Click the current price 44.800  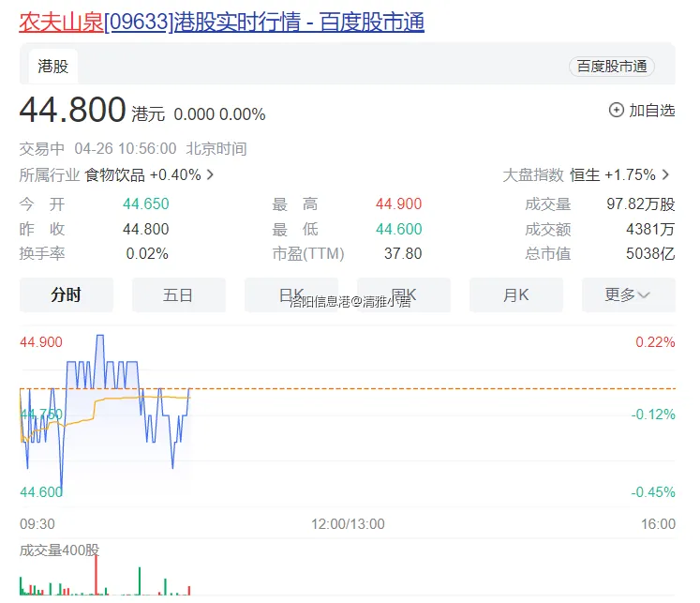pyautogui.click(x=73, y=110)
